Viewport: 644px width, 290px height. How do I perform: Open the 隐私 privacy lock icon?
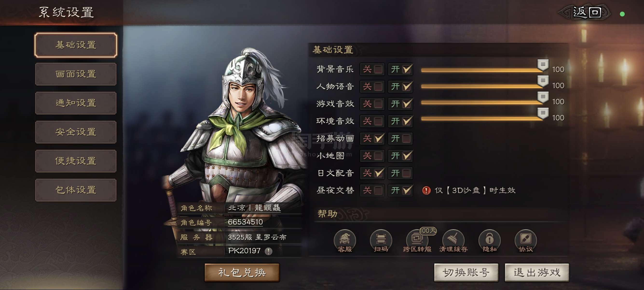coord(489,240)
